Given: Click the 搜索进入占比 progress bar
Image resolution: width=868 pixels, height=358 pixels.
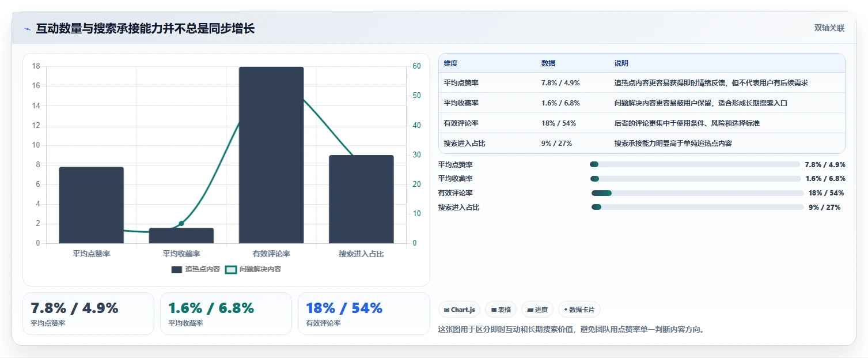Looking at the screenshot, I should [697, 207].
